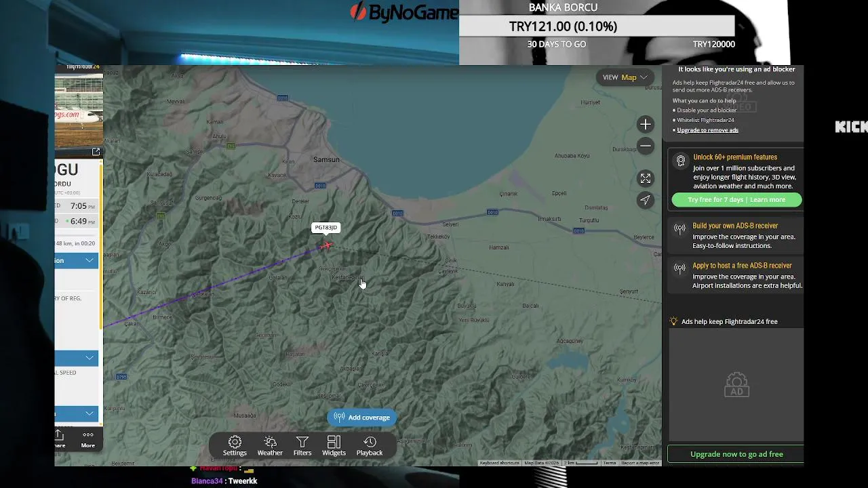868x488 pixels.
Task: Click the Çarşamba label Epçeli
Action: pyautogui.click(x=559, y=193)
